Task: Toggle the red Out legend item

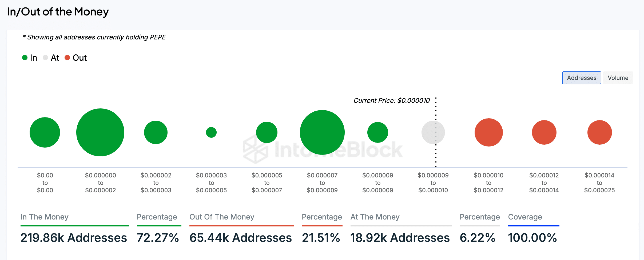Action: point(76,58)
